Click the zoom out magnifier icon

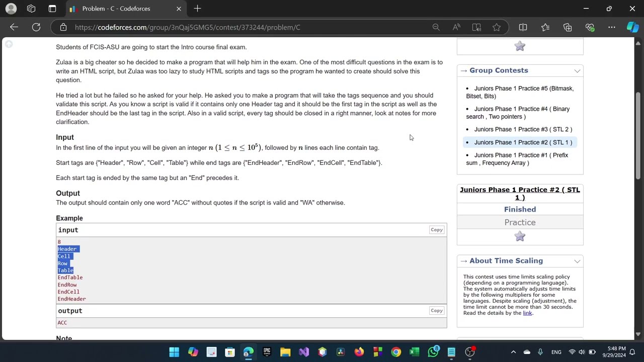436,27
